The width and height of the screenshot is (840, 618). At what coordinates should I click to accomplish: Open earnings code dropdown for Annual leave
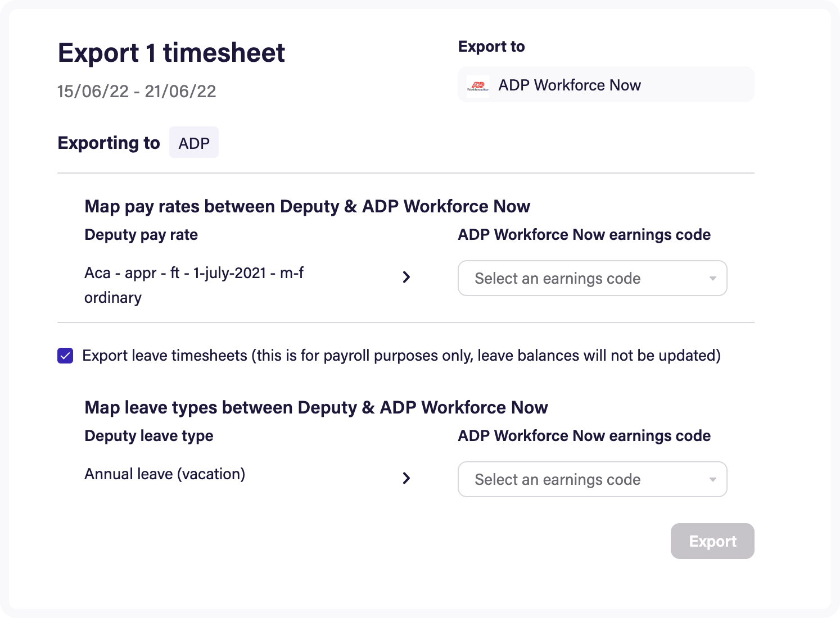(593, 479)
